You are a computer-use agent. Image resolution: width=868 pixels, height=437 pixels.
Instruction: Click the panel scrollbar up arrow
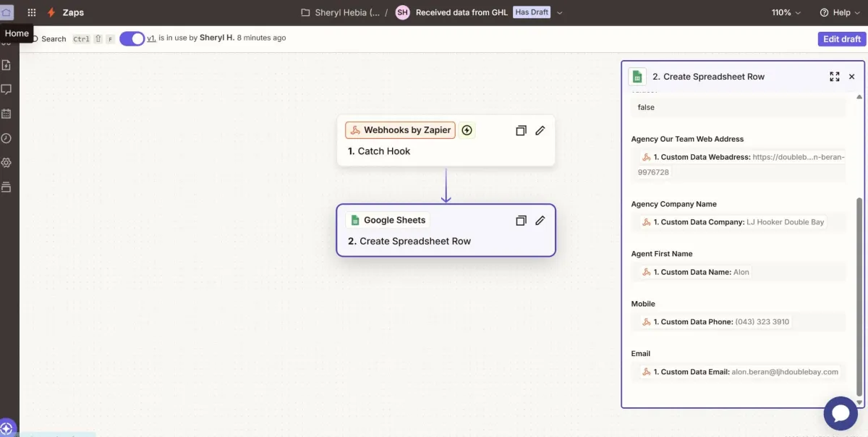(859, 96)
